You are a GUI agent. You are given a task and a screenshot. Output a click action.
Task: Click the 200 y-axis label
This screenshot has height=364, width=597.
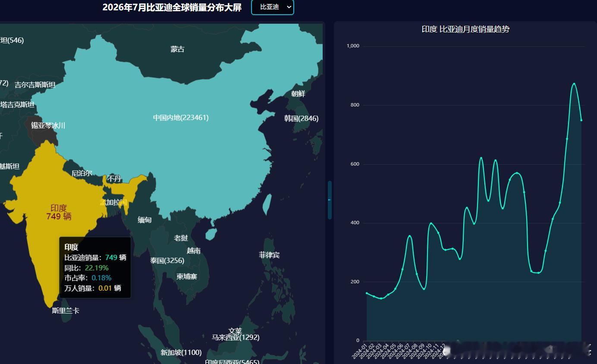pos(355,282)
